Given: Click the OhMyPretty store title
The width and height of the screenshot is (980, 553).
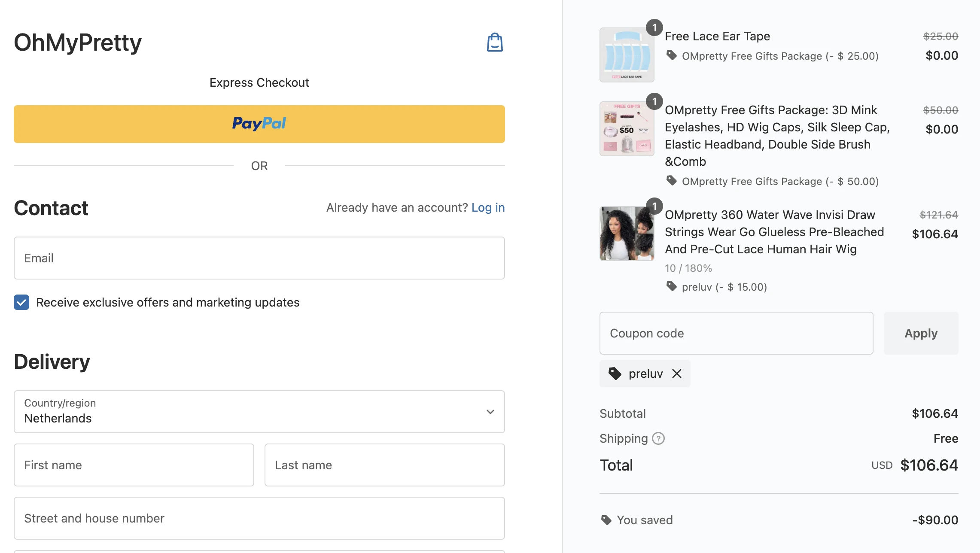Looking at the screenshot, I should pos(78,43).
